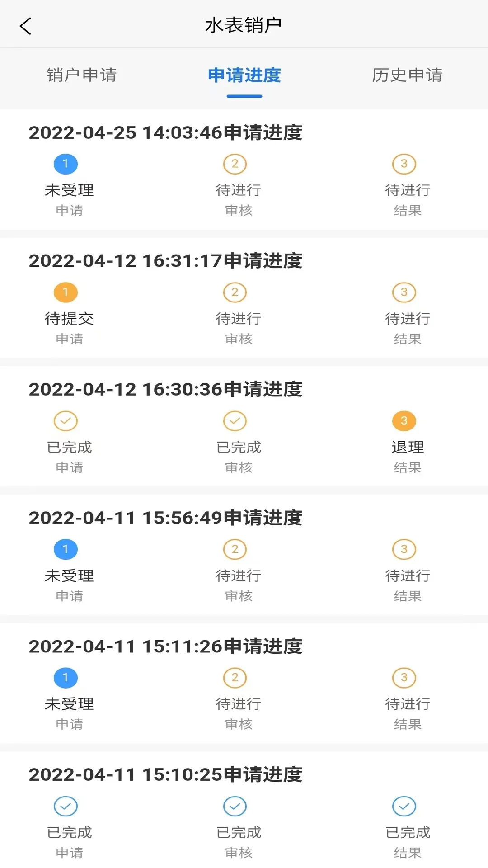This screenshot has height=868, width=488.
Task: Open the 2022-04-25 14:03:46 application heading
Action: pos(165,132)
